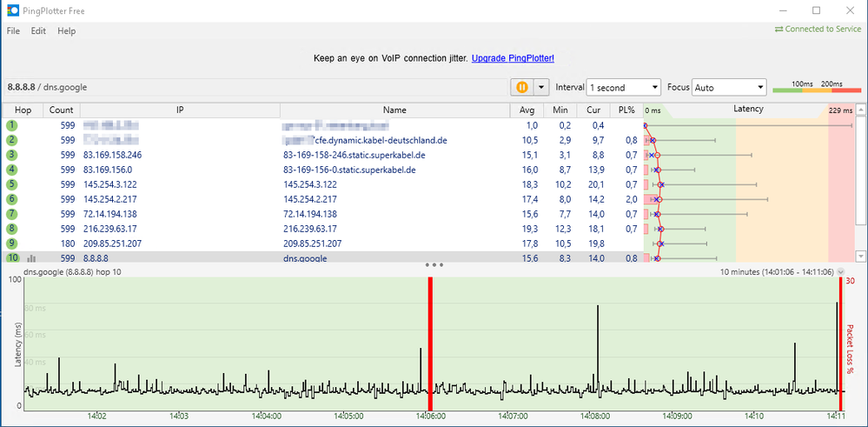This screenshot has width=868, height=427.
Task: Open the File menu
Action: click(13, 31)
